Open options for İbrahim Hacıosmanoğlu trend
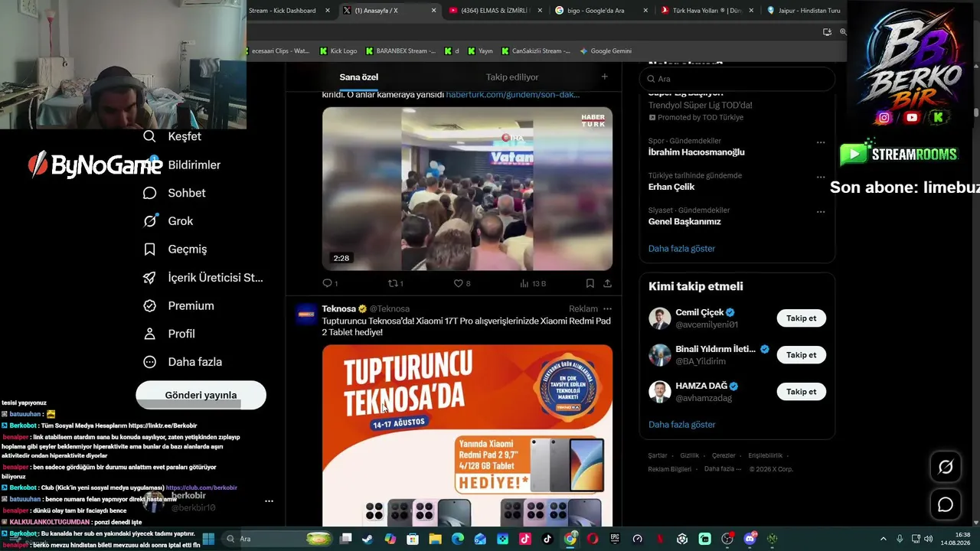Viewport: 980px width, 551px height. (x=821, y=142)
